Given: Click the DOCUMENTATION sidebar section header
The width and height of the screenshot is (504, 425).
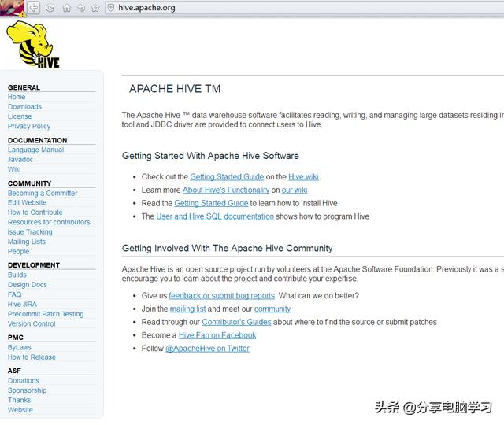Looking at the screenshot, I should (x=38, y=140).
